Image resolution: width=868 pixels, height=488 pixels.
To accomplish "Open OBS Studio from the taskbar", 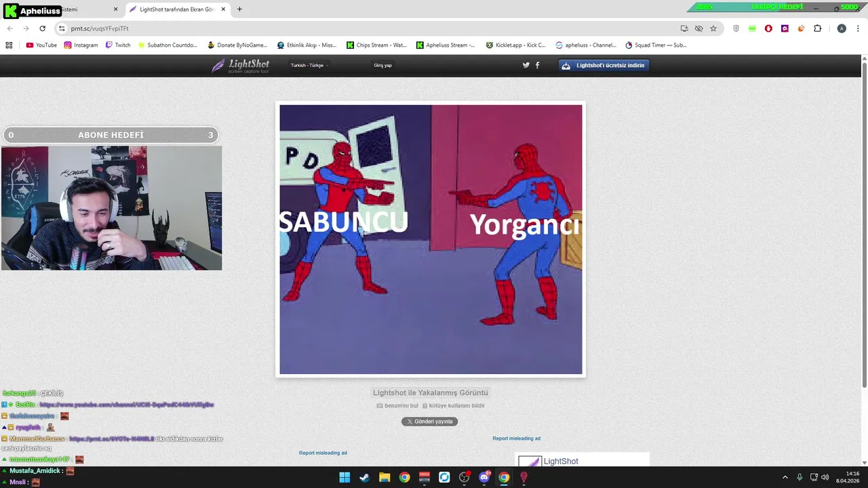I will 464,477.
